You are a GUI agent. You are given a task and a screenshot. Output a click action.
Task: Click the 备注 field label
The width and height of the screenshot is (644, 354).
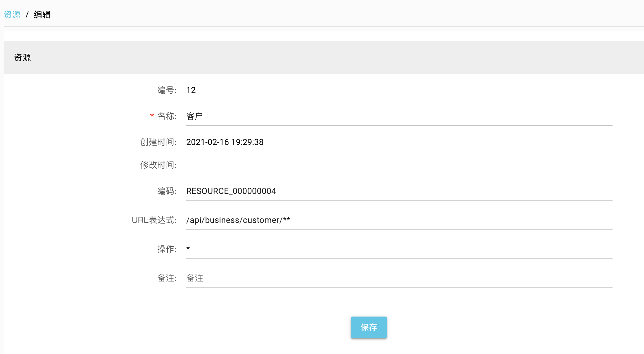(167, 278)
